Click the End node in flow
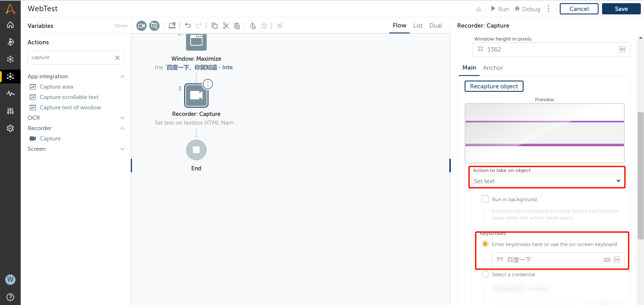 pos(196,150)
